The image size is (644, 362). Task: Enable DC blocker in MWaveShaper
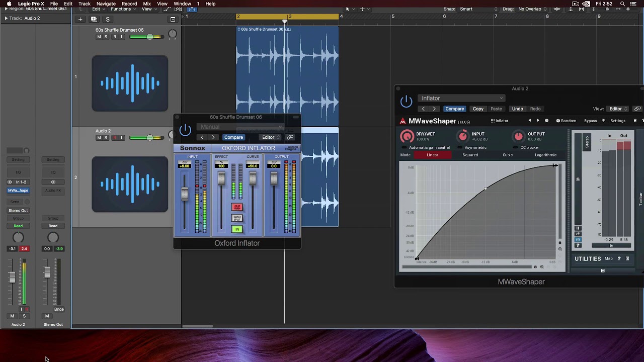(527, 148)
